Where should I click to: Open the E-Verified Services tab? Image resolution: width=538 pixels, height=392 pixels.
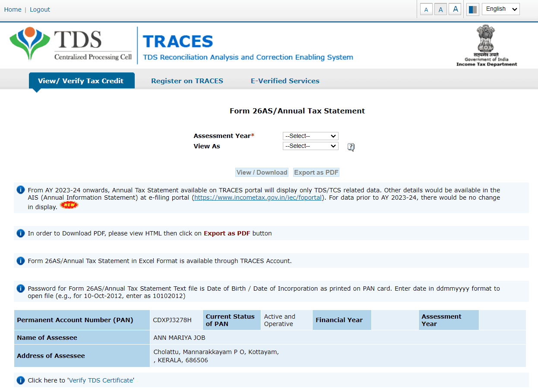click(x=285, y=81)
